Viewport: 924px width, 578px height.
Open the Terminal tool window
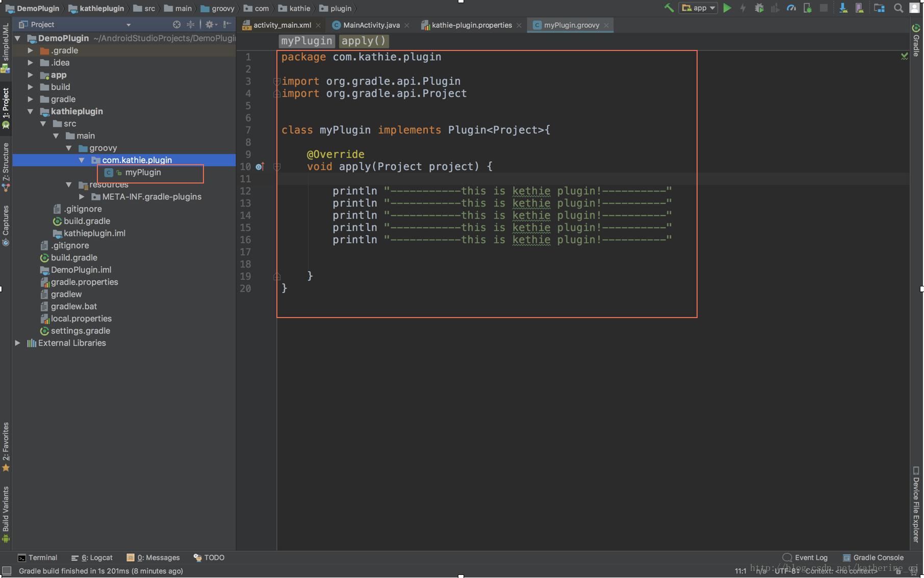[x=37, y=558]
